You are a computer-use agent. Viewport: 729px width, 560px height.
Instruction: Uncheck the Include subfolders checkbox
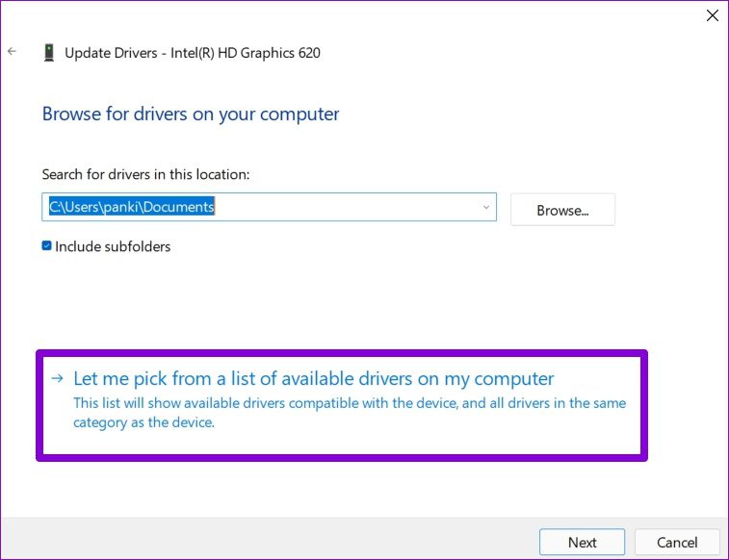click(x=47, y=246)
